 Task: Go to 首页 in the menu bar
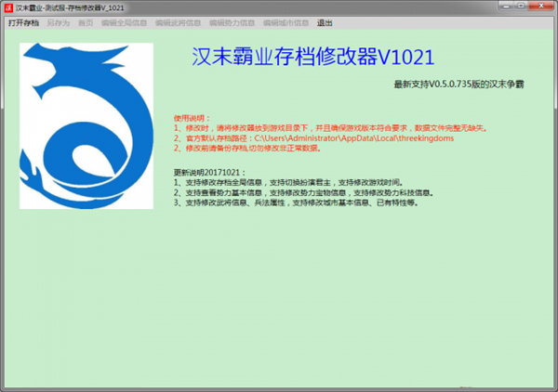pyautogui.click(x=86, y=21)
